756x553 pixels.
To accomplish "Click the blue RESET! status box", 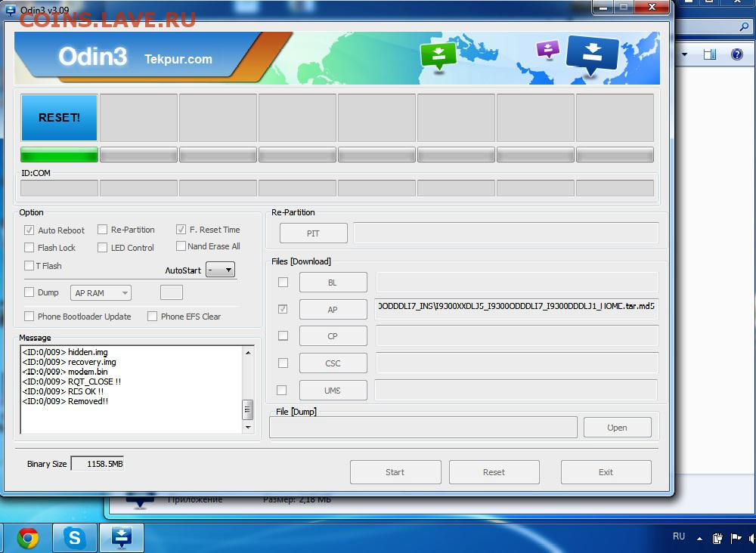I will pyautogui.click(x=59, y=118).
